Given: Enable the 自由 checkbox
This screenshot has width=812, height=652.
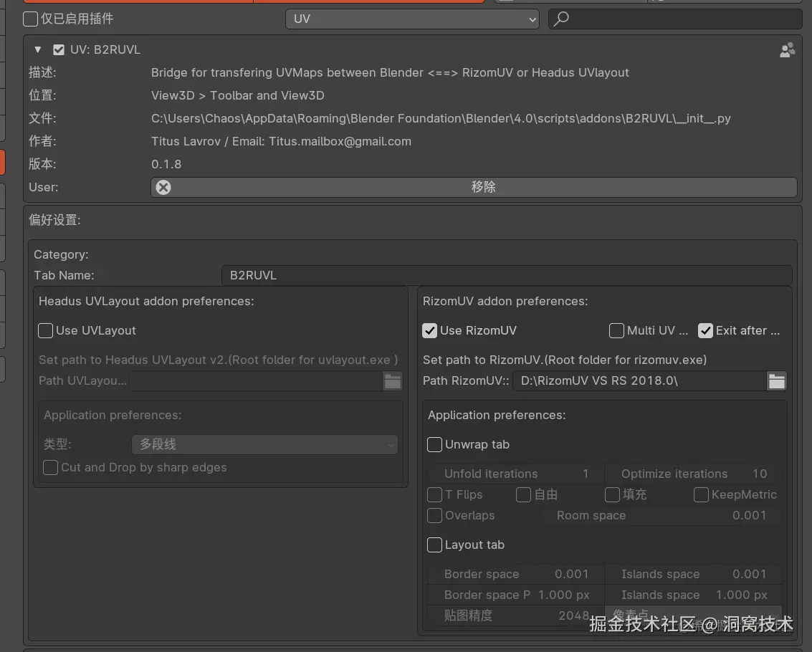Looking at the screenshot, I should 524,494.
